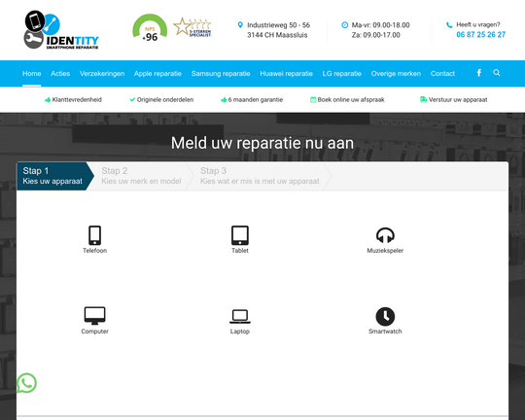This screenshot has height=420, width=525.
Task: Click the Tablet label
Action: pyautogui.click(x=240, y=251)
